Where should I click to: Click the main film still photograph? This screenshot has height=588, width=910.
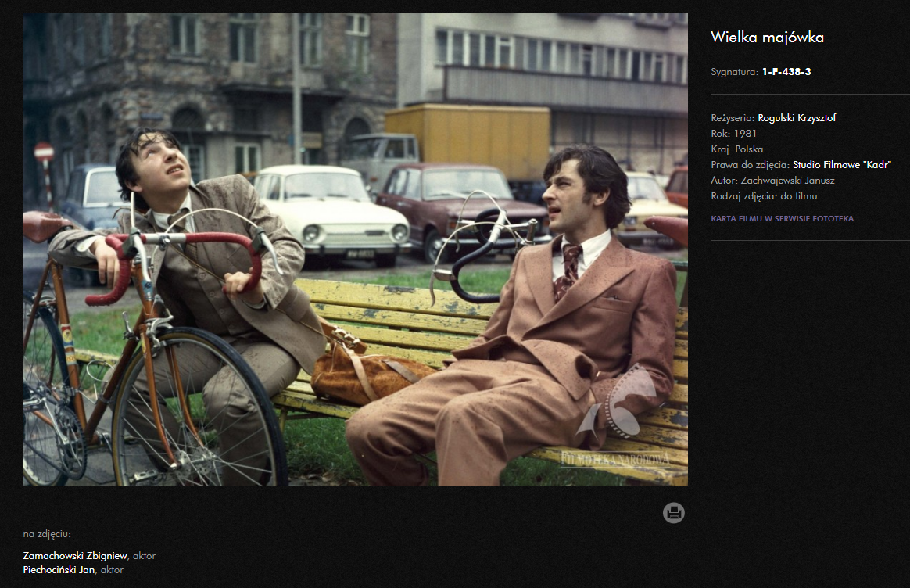[x=355, y=249]
